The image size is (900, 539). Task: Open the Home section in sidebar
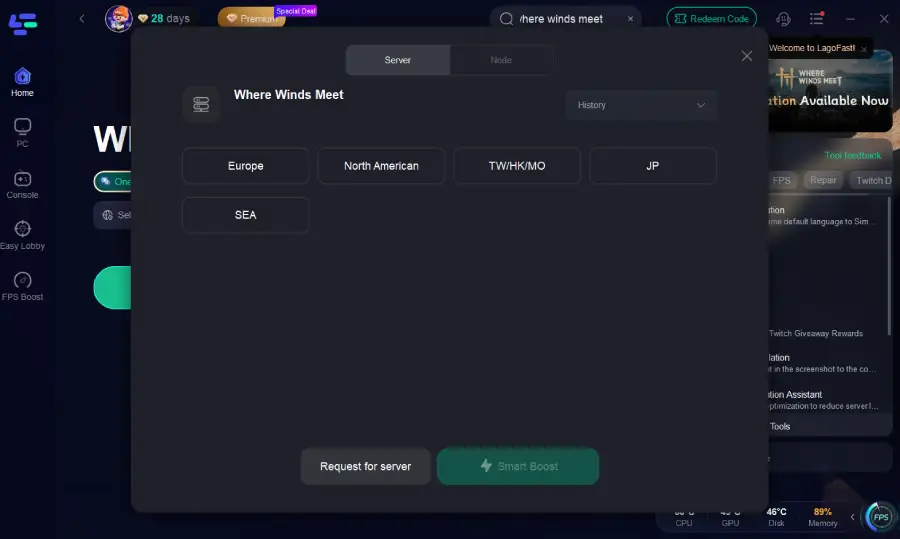click(x=22, y=82)
